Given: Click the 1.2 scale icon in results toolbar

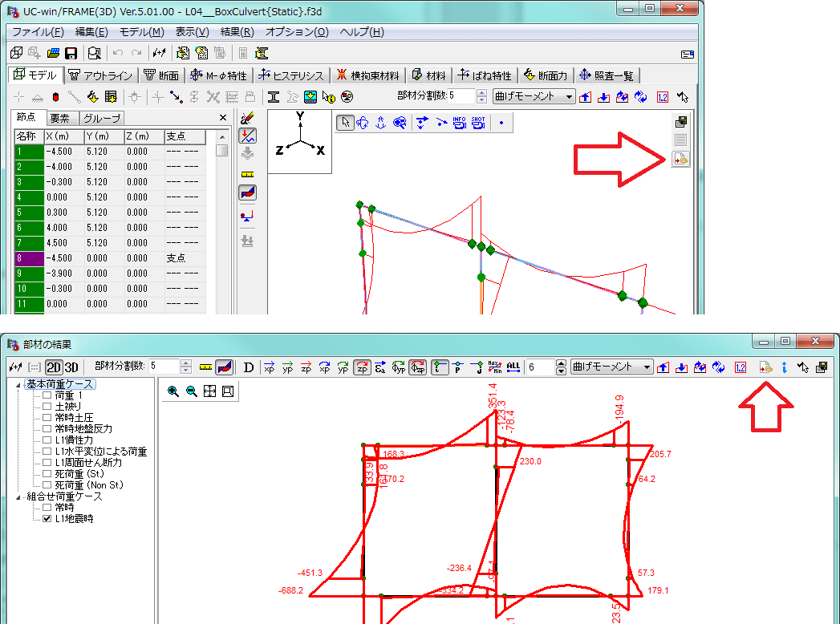Looking at the screenshot, I should tap(741, 367).
